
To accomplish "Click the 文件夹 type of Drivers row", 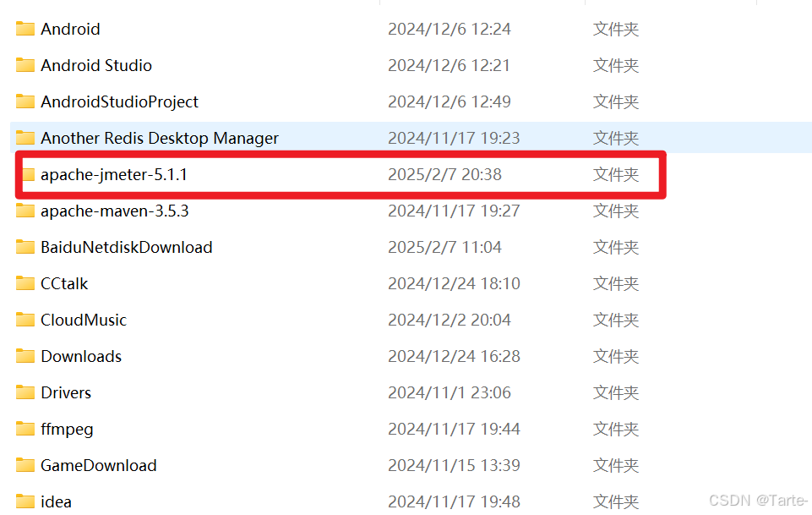I will click(x=616, y=392).
